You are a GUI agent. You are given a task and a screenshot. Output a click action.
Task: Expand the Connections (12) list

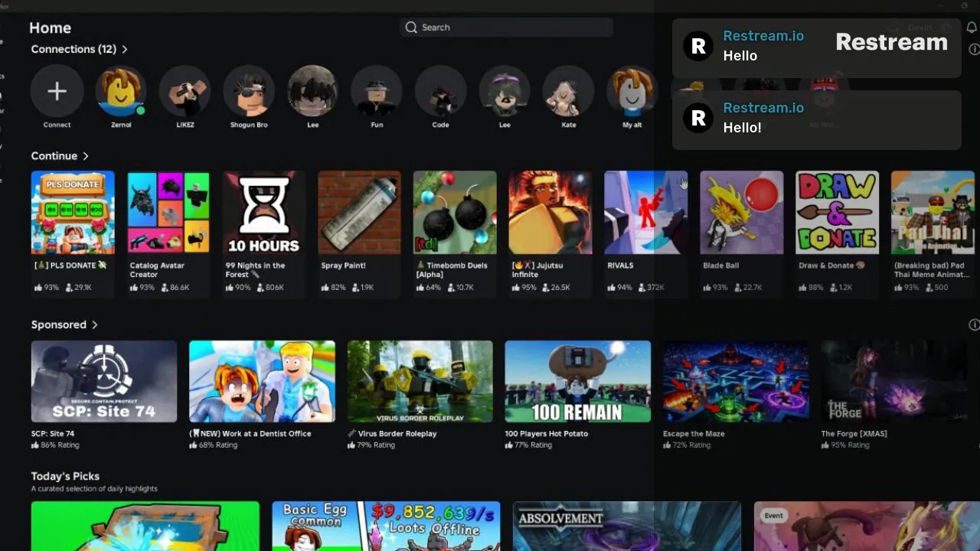pos(125,49)
